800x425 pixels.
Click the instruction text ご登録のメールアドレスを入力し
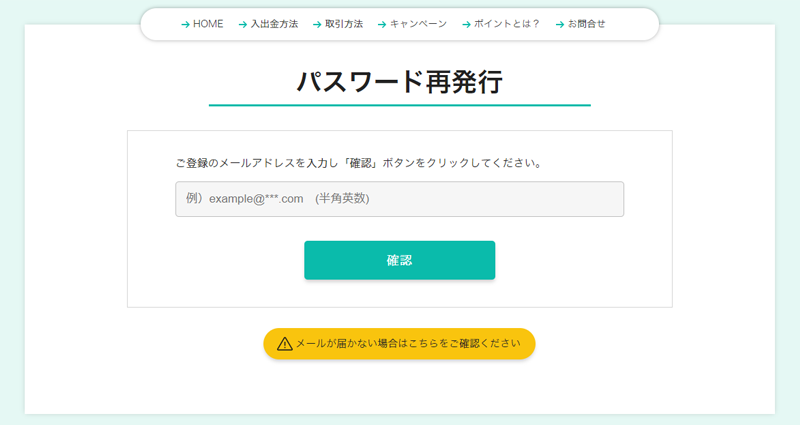257,163
